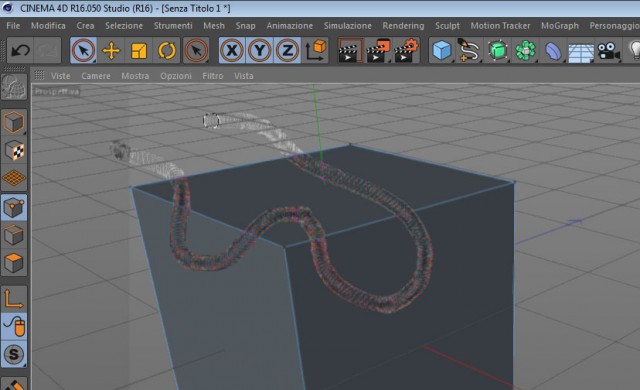Enable Polygons mode in sidebar
The image size is (640, 390).
tap(14, 263)
